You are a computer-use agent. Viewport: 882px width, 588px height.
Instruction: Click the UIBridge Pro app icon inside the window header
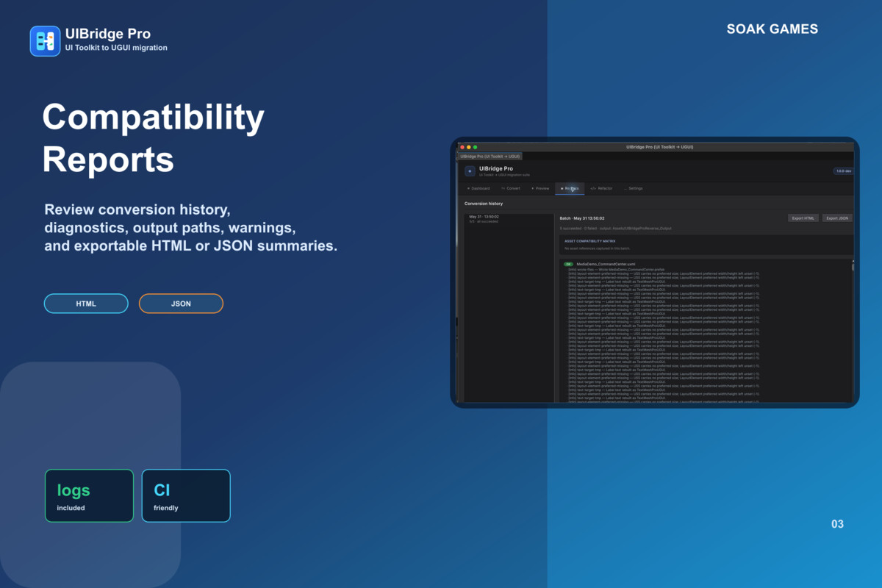click(470, 171)
